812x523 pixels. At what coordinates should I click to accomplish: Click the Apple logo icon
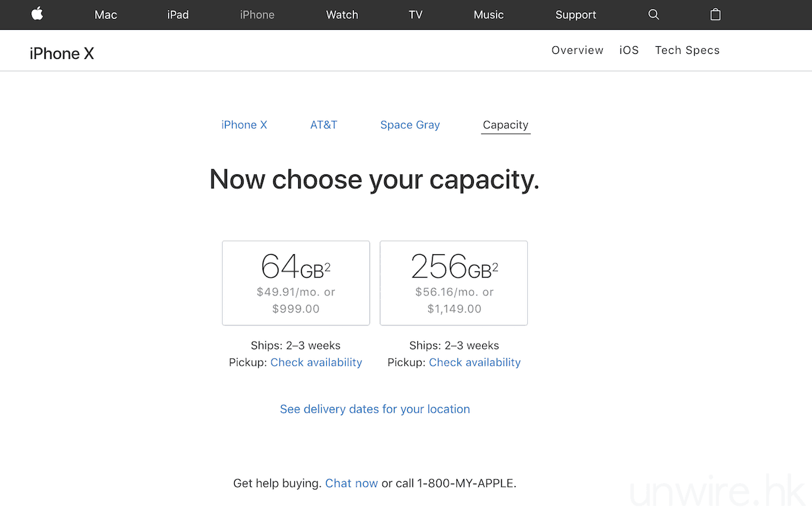[x=37, y=14]
